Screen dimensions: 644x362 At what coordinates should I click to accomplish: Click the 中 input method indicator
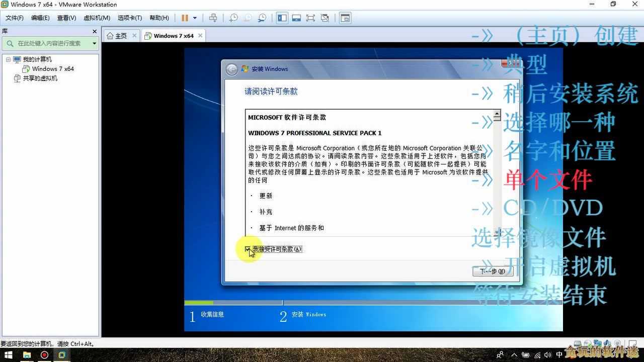click(559, 355)
